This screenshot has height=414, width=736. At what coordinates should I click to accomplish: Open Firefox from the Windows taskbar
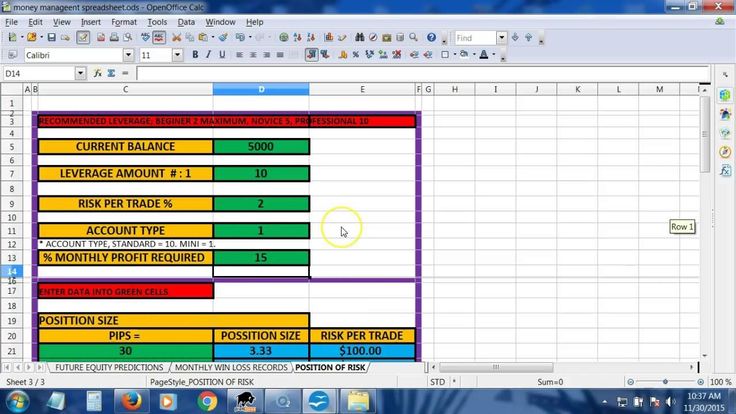(130, 402)
